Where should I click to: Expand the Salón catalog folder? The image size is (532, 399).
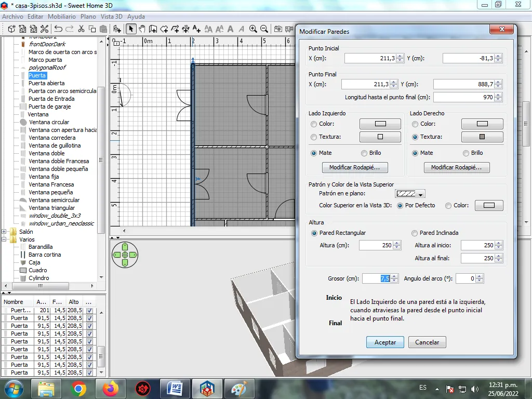pos(4,232)
